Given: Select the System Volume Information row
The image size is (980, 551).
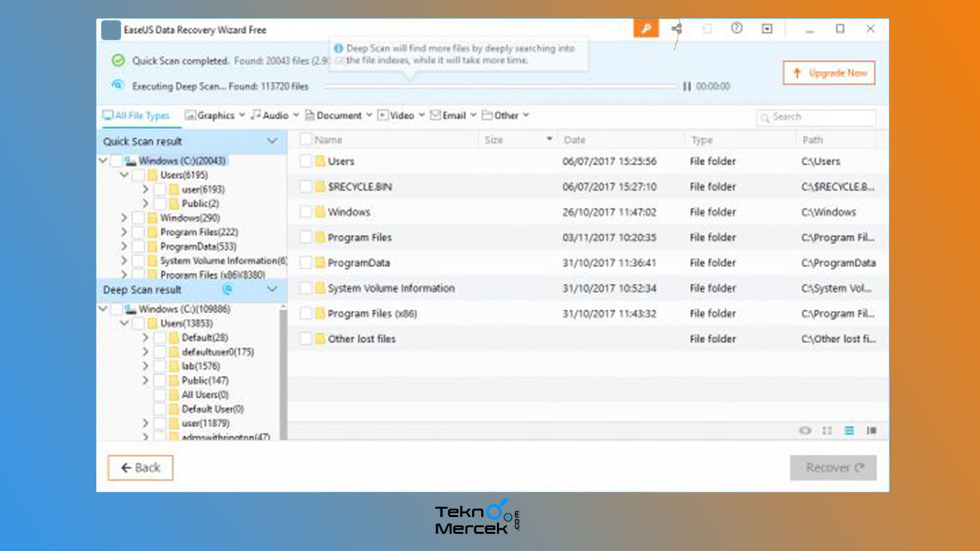Looking at the screenshot, I should [587, 288].
